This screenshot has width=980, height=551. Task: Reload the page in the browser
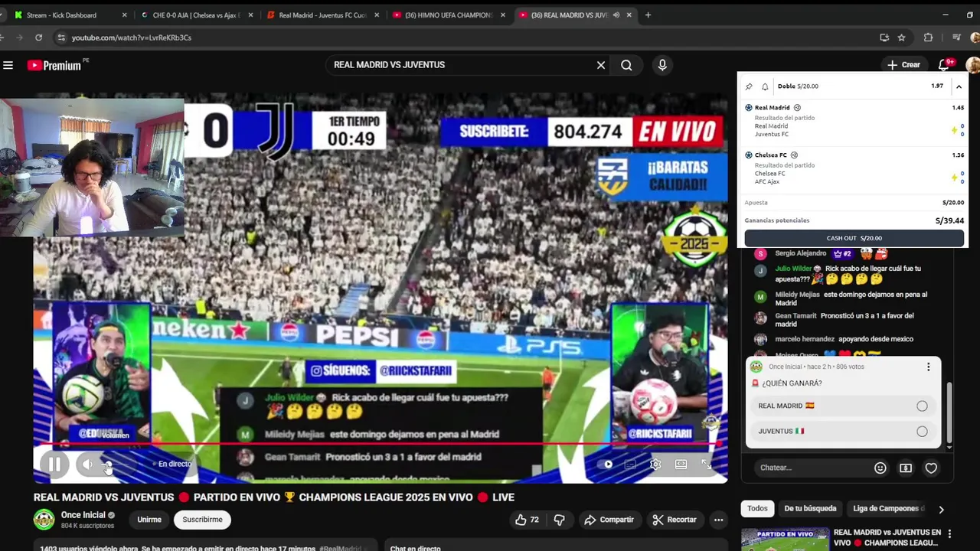[38, 37]
